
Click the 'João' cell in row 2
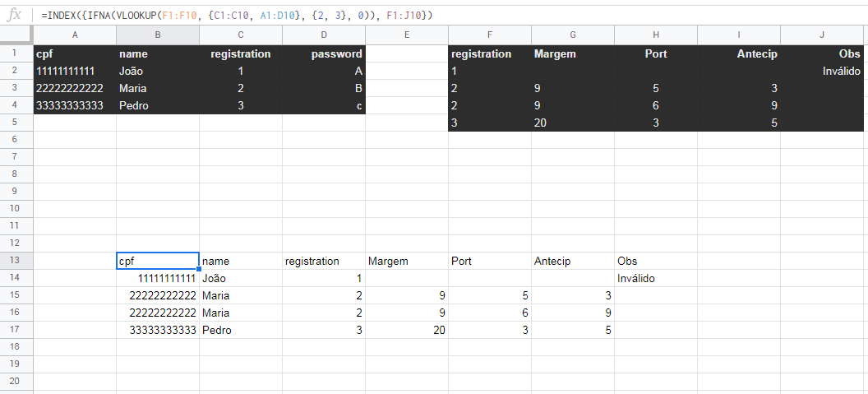click(158, 71)
